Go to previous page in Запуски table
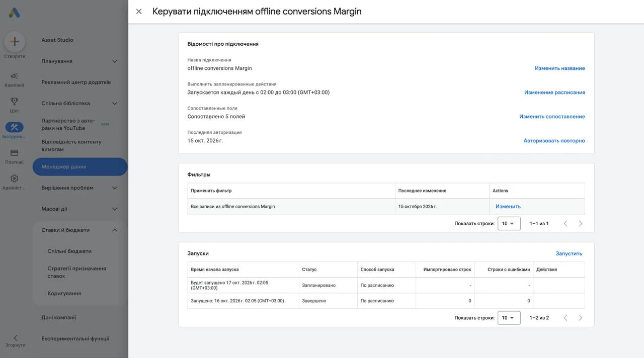The height and width of the screenshot is (358, 644). [565, 318]
